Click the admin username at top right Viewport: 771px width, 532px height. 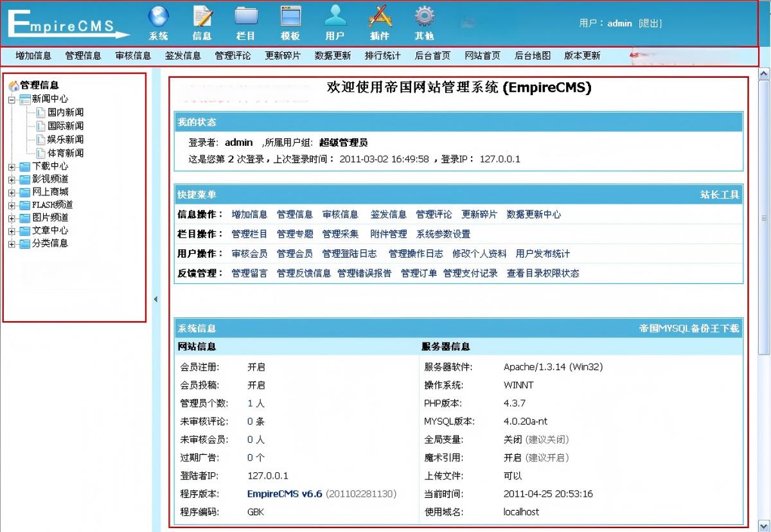[619, 23]
